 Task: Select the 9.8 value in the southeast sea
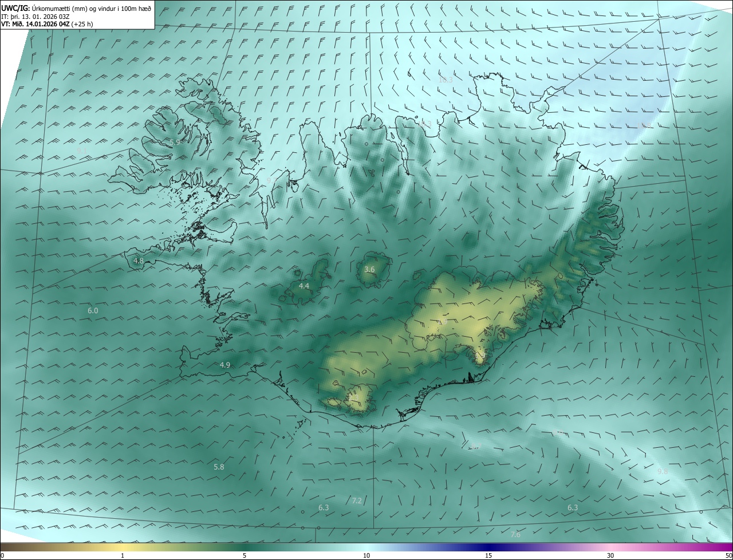point(663,471)
